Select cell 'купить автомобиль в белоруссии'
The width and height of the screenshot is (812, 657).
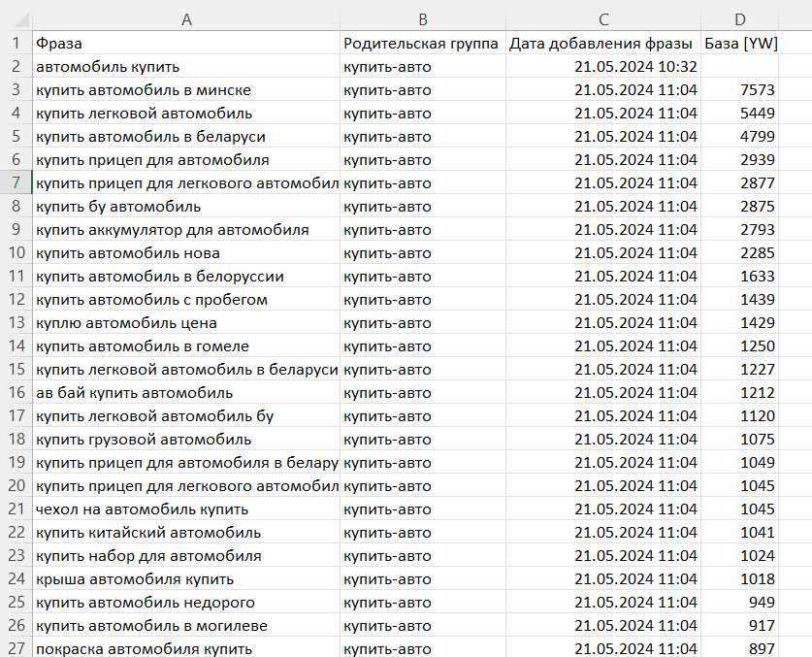coord(186,277)
